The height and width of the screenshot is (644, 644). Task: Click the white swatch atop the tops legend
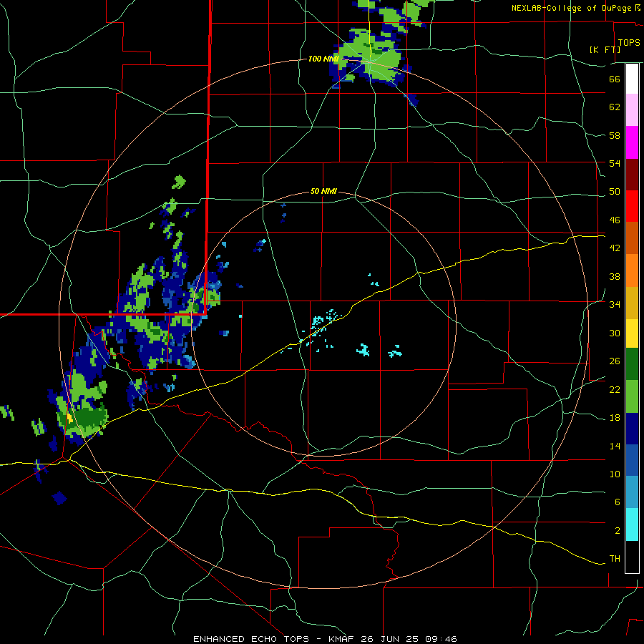coord(632,79)
